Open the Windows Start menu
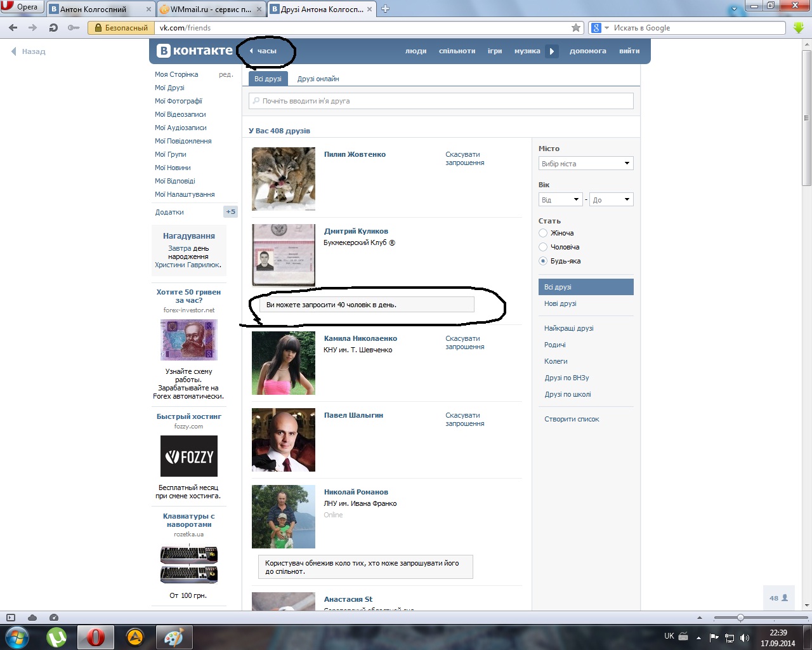Screen dimensions: 812x650 17,637
